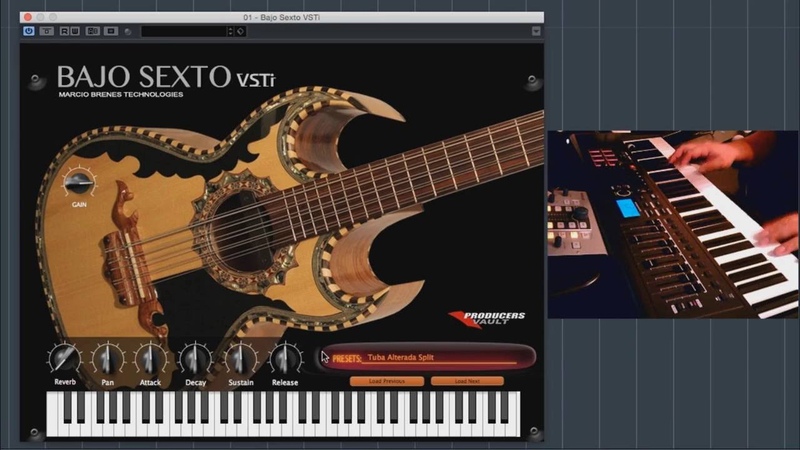Viewport: 800px width, 450px height.
Task: Click the virtual piano keyboard's leftmost white key
Action: [52, 414]
